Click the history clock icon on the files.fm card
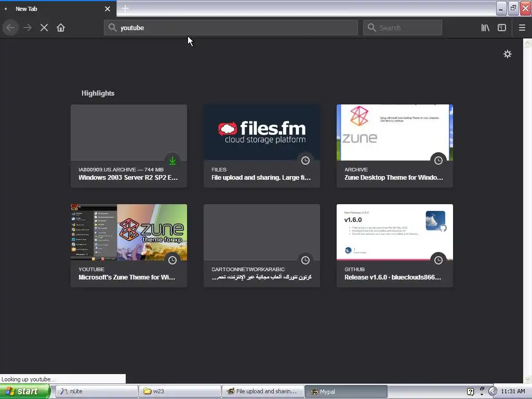Screen dimensions: 532x399 305,161
